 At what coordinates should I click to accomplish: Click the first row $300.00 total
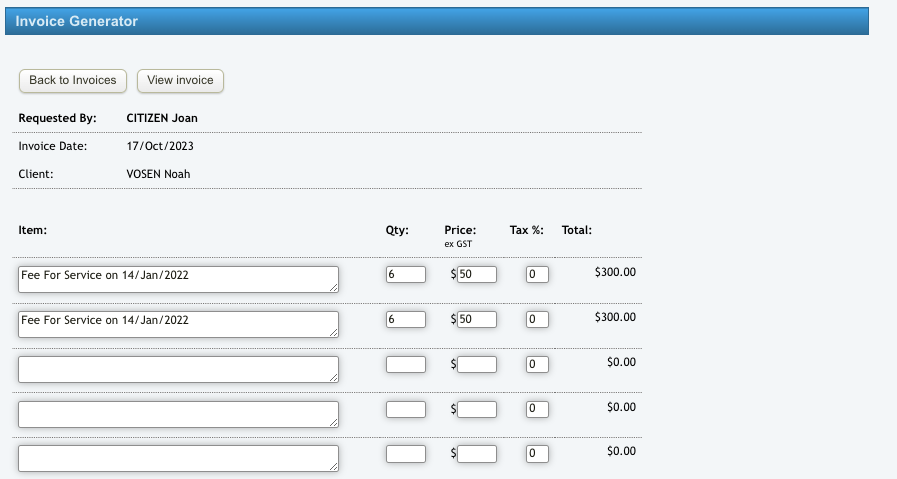click(x=615, y=272)
